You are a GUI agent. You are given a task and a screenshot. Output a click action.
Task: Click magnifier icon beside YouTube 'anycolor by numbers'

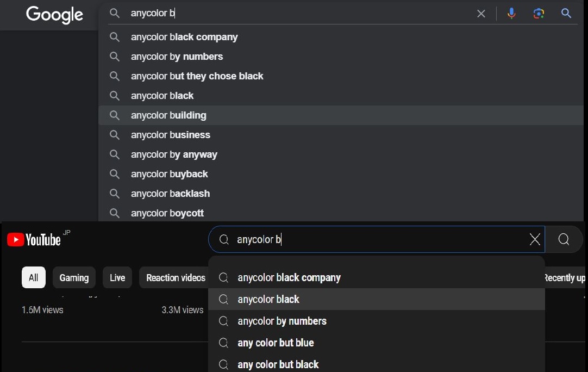(x=223, y=321)
